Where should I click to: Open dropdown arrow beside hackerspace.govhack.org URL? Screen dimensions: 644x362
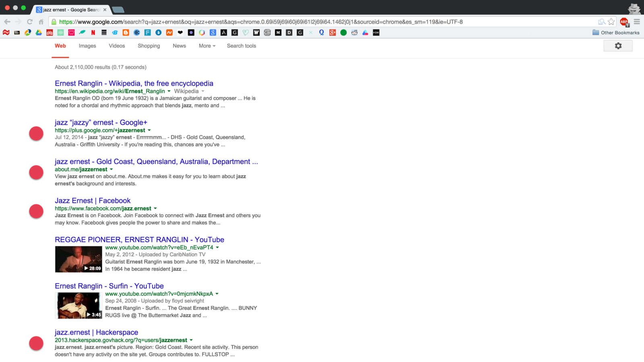(191, 340)
